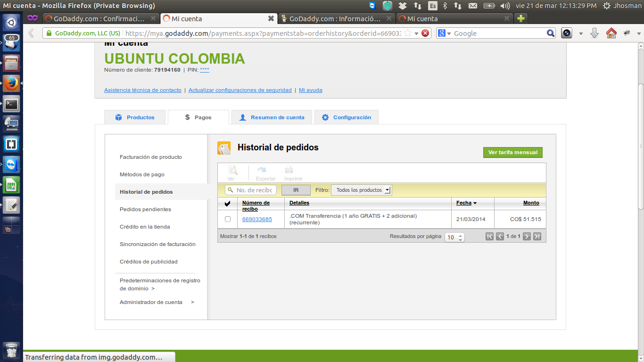The image size is (644, 362).
Task: Click the 'No. de recibo' search field
Action: tap(251, 190)
